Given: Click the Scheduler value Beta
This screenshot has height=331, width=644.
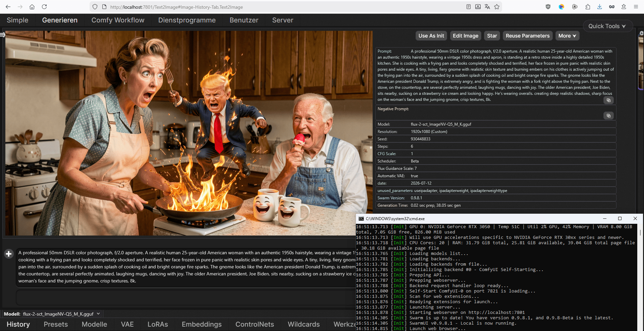Looking at the screenshot, I should (415, 161).
